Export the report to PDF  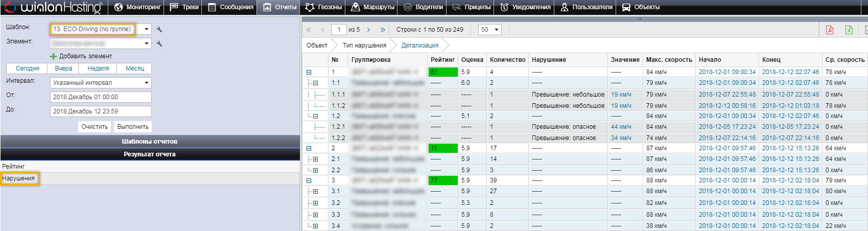(829, 30)
